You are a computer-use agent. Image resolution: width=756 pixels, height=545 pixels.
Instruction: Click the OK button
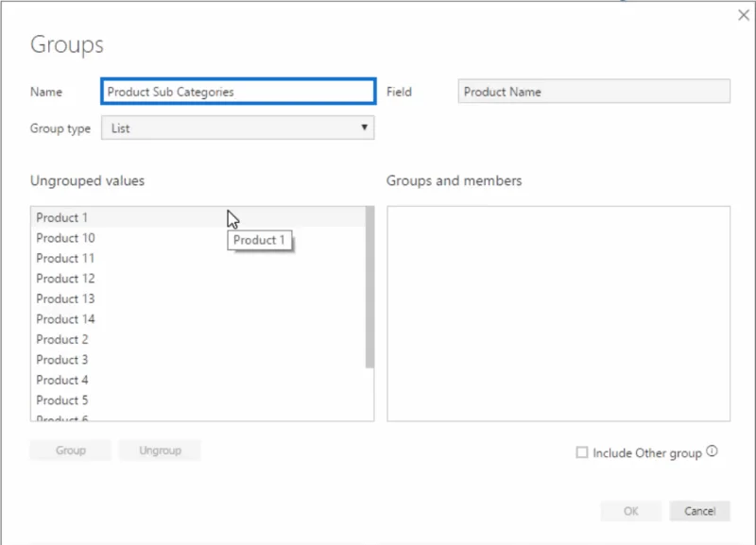(x=630, y=511)
